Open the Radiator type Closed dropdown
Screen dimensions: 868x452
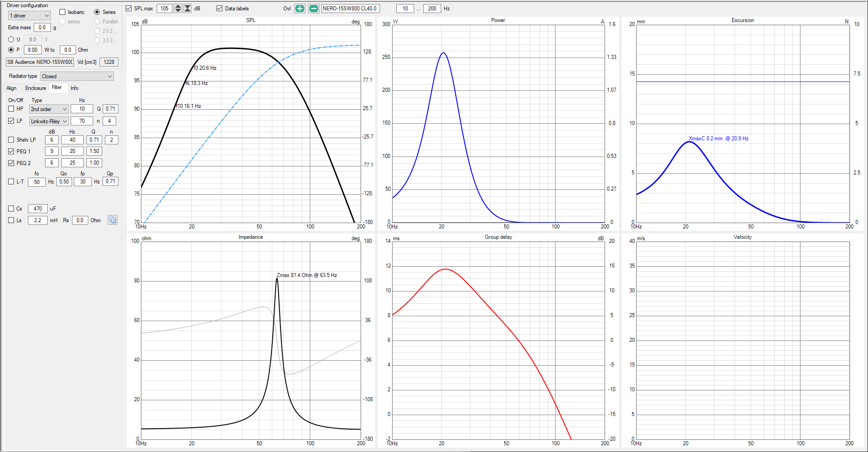pos(77,76)
